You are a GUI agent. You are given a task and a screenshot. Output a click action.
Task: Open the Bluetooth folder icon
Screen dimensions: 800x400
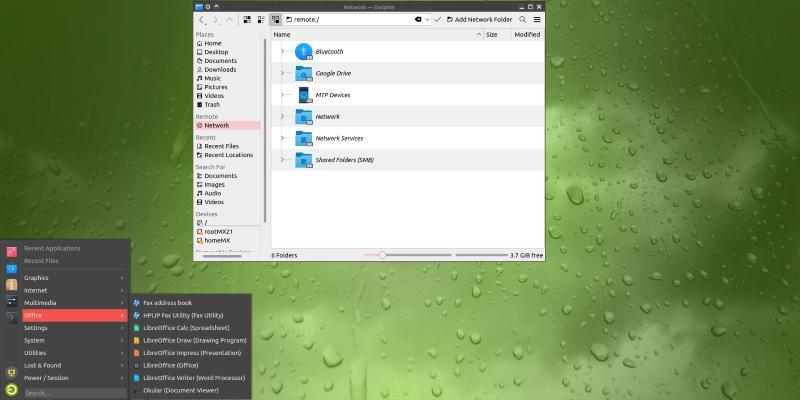point(304,52)
